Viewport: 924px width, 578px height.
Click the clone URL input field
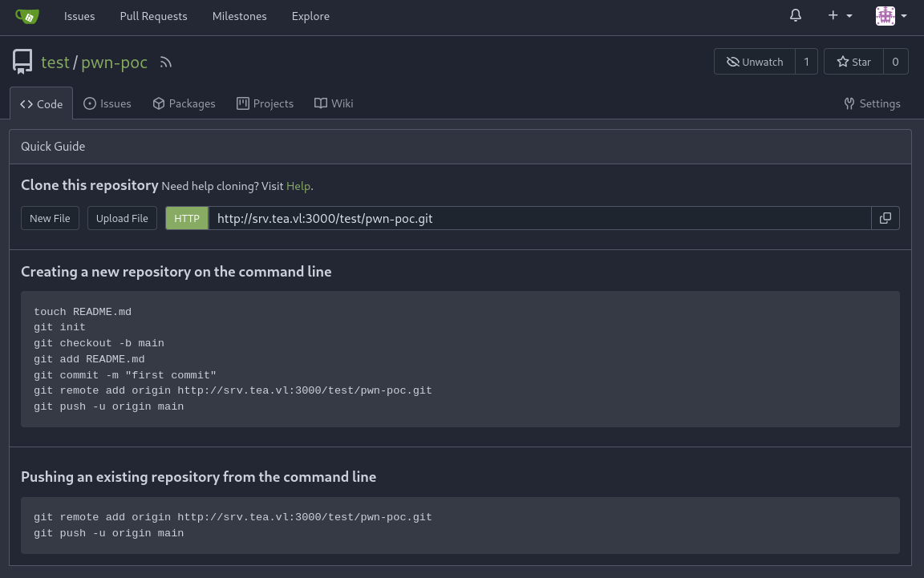pos(540,218)
